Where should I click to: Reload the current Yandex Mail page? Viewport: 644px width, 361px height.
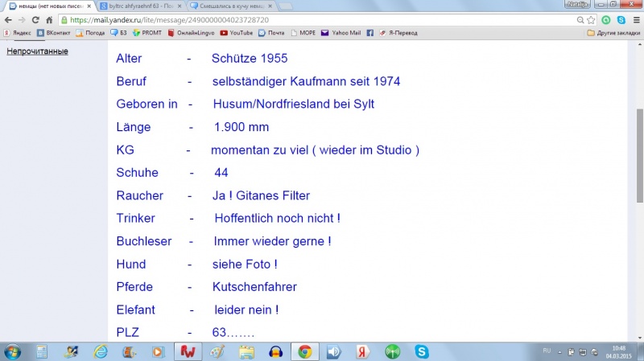[x=35, y=19]
